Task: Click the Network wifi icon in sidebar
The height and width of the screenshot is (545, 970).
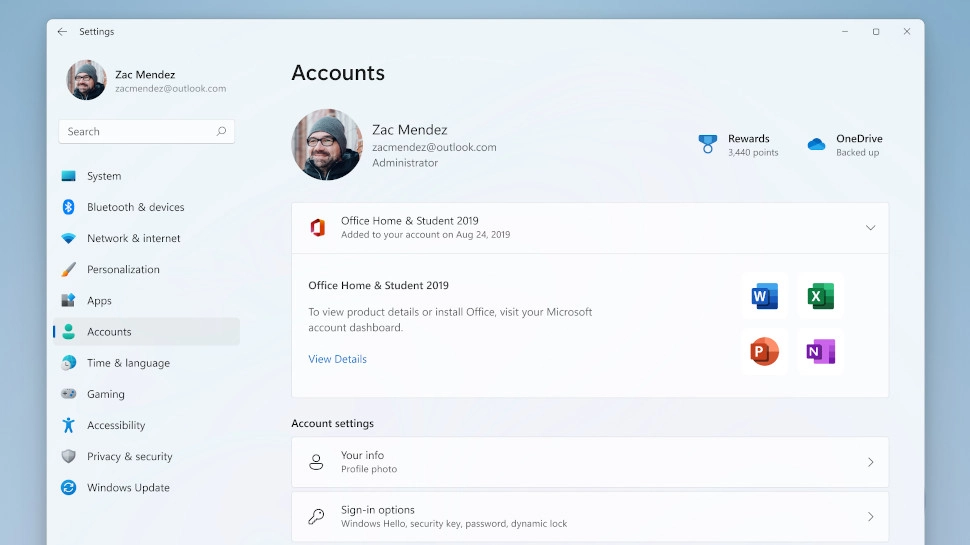Action: point(69,238)
